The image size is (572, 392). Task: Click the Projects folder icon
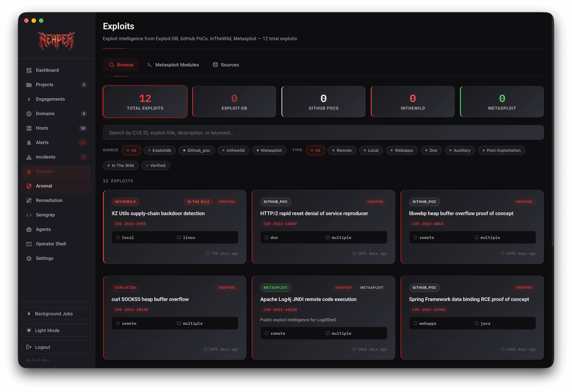[x=29, y=85]
